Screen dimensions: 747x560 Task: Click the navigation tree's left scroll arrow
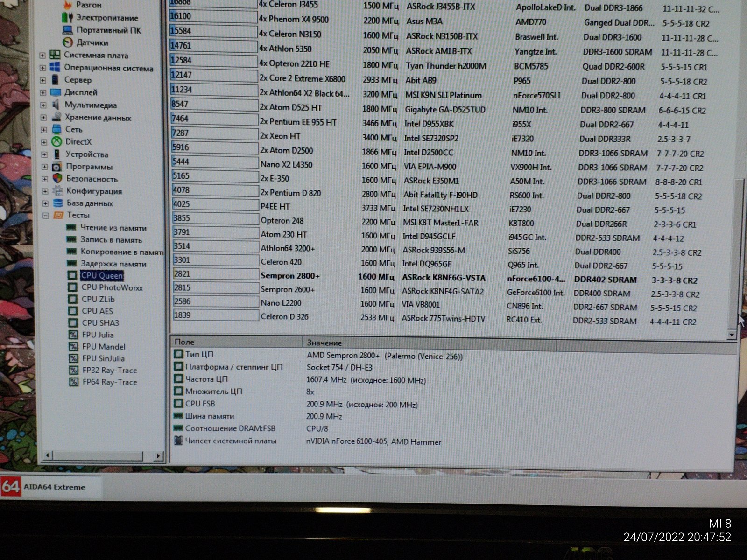(47, 455)
